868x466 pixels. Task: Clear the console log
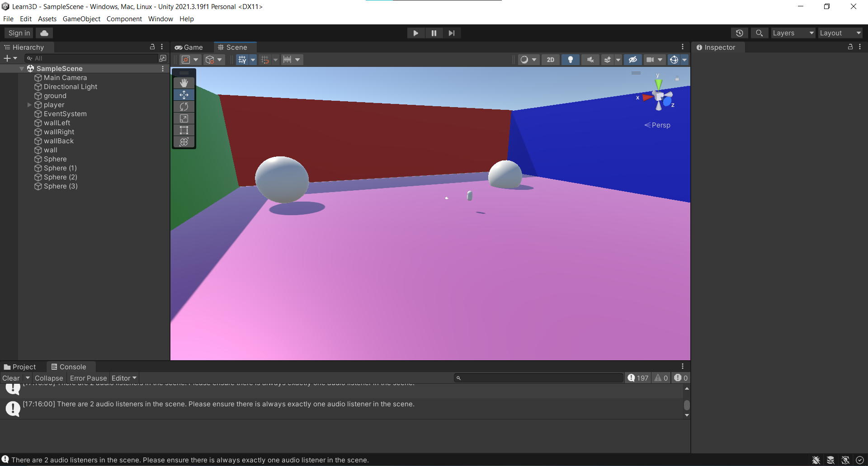click(x=11, y=378)
